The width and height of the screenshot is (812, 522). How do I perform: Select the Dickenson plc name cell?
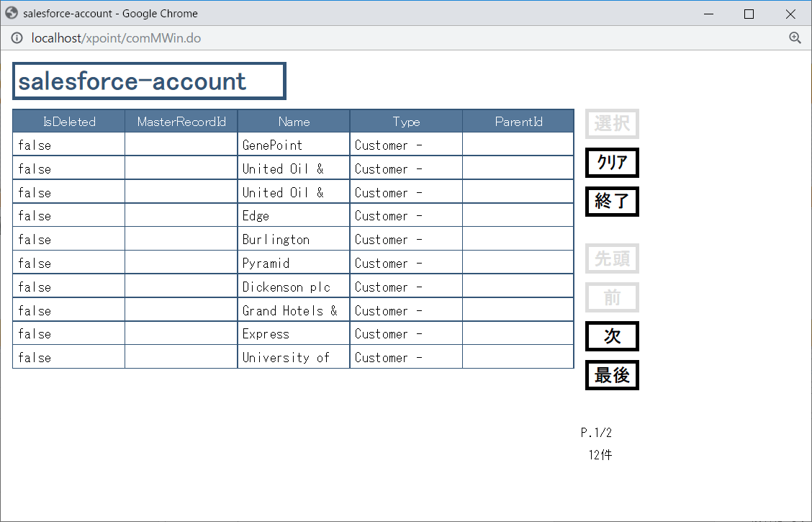click(x=294, y=287)
